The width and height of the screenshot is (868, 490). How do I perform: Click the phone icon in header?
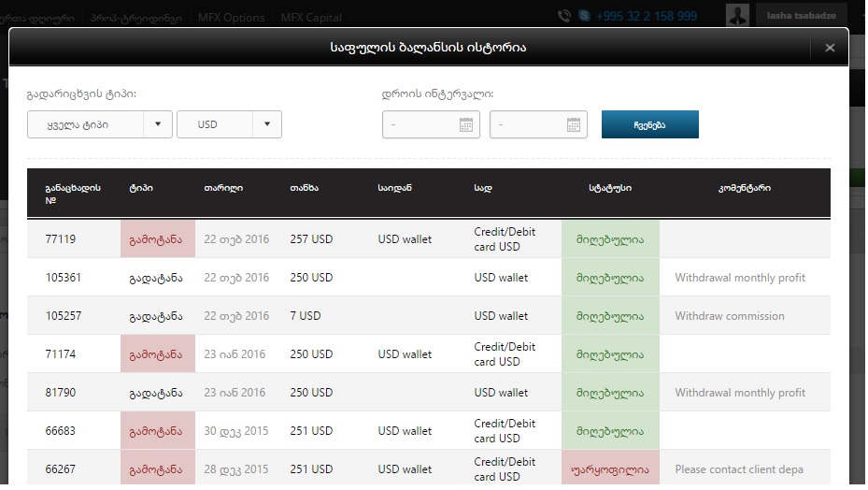click(x=564, y=16)
